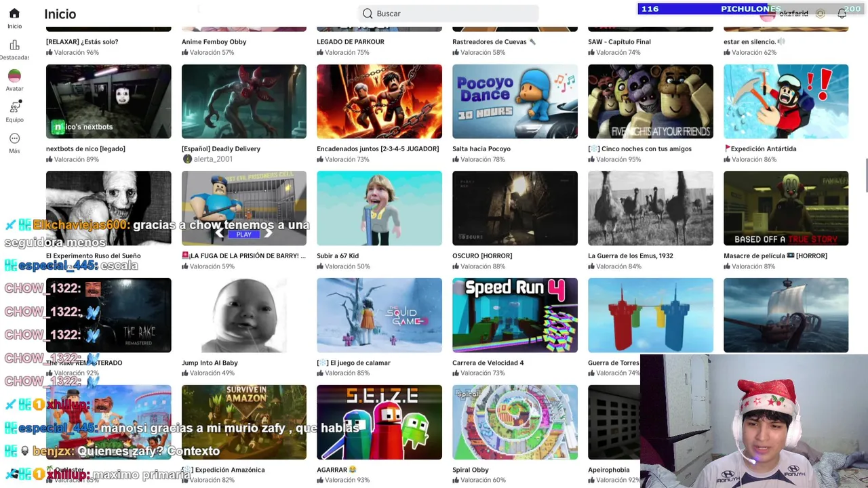Open Masacre de película thumbnail
This screenshot has height=488, width=868.
(786, 208)
